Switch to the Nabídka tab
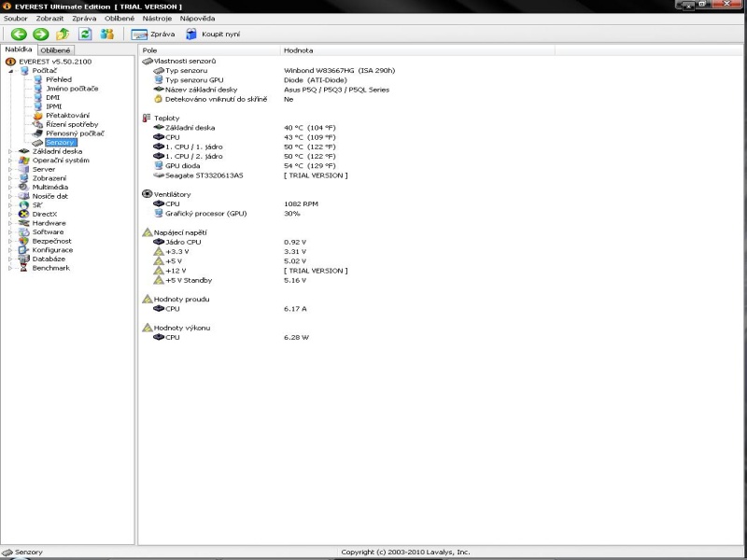 [19, 49]
